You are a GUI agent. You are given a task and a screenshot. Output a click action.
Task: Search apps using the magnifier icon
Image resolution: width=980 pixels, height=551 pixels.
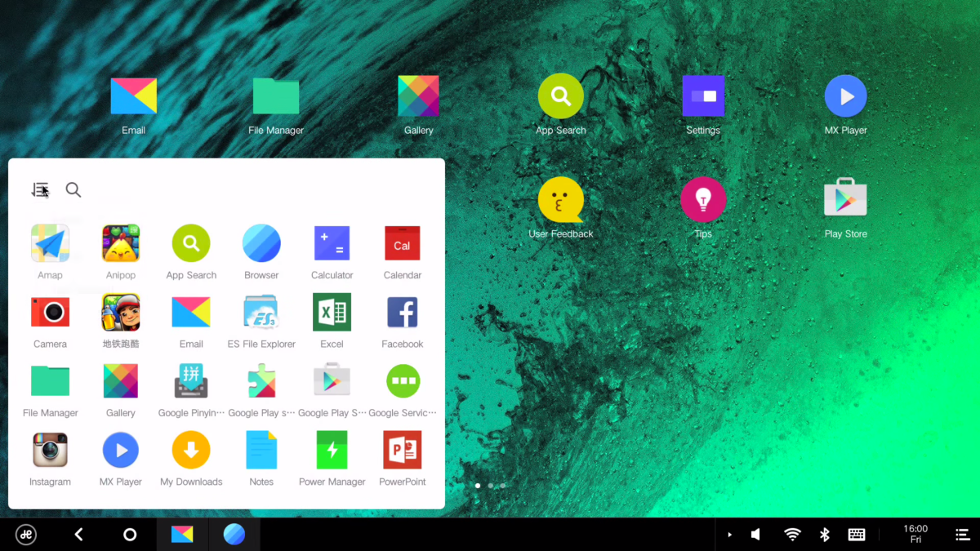(73, 190)
